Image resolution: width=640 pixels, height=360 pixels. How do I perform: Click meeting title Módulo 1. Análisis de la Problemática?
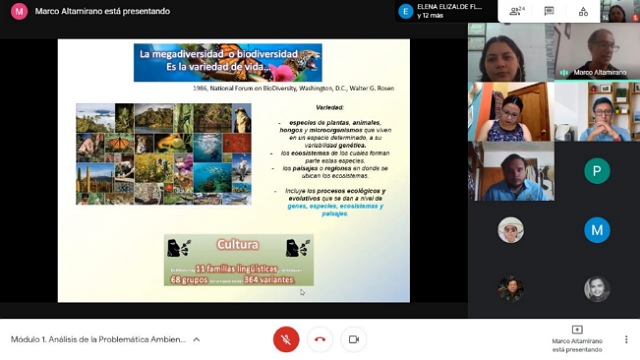click(x=98, y=339)
